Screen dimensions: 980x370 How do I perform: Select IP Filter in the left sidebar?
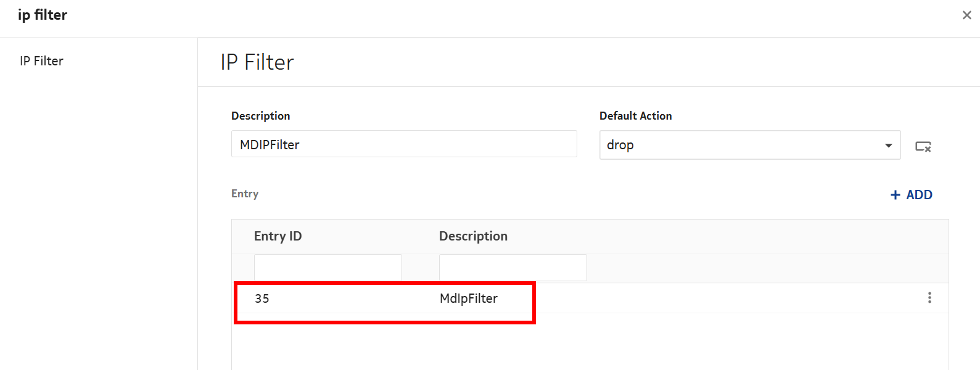tap(41, 61)
